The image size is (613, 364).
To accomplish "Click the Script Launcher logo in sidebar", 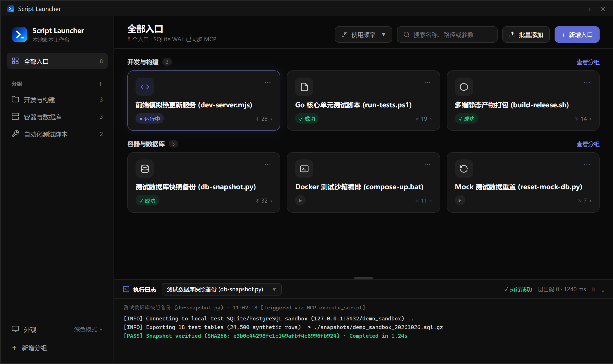I will tap(20, 34).
